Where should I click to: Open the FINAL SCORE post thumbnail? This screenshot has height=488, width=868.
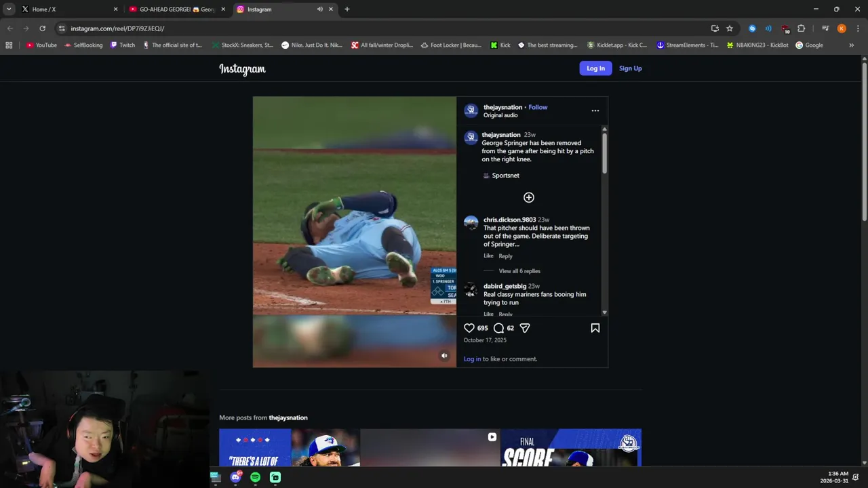(x=571, y=447)
